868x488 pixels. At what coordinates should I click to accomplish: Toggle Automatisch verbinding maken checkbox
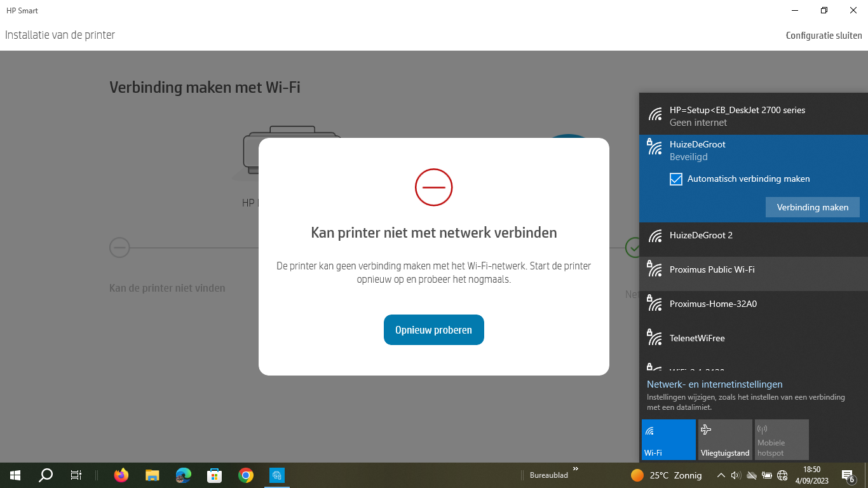(x=676, y=179)
